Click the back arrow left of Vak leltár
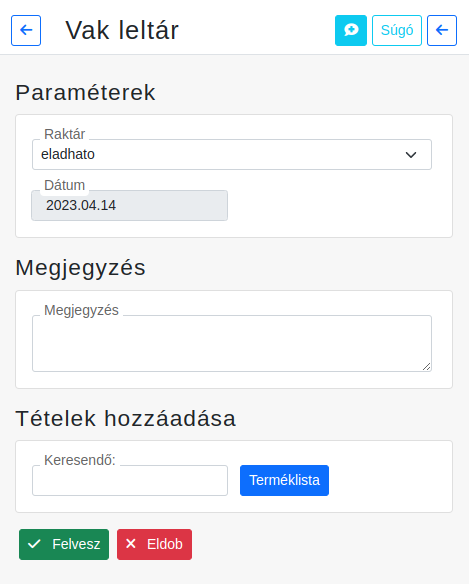 click(26, 30)
